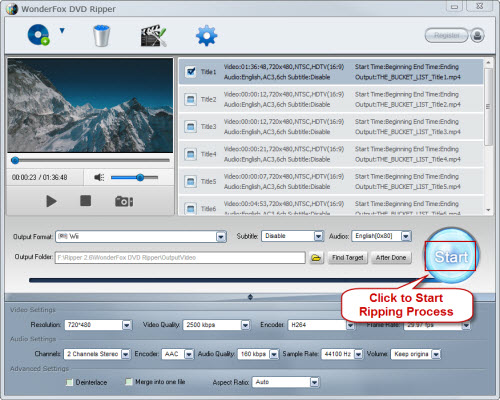Click the trash bin clear-list icon
This screenshot has width=500, height=400.
pyautogui.click(x=101, y=35)
